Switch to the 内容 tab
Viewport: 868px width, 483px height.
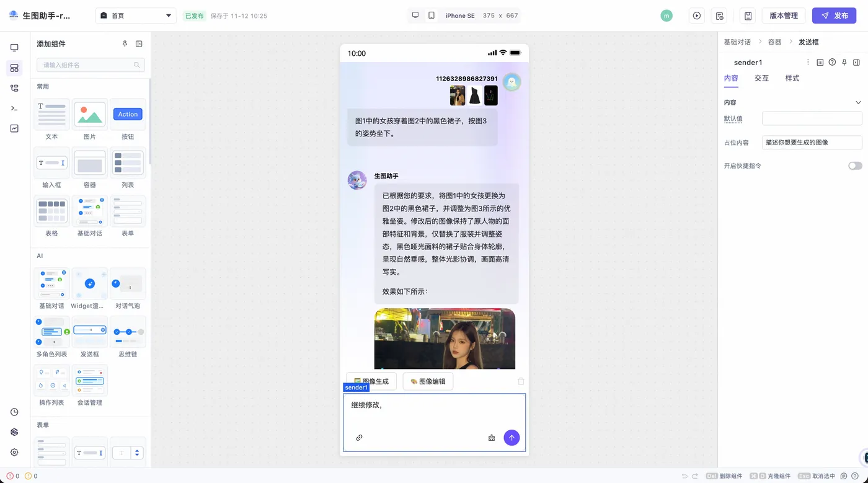(x=731, y=78)
